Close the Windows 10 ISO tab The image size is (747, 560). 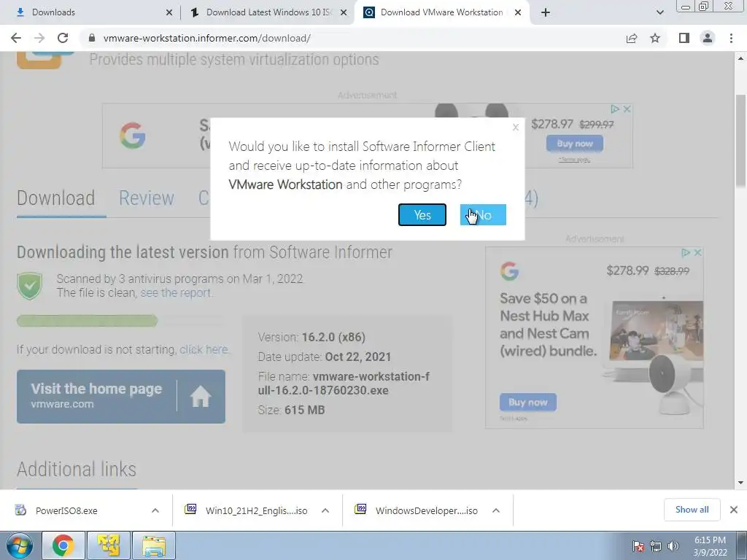coord(344,12)
